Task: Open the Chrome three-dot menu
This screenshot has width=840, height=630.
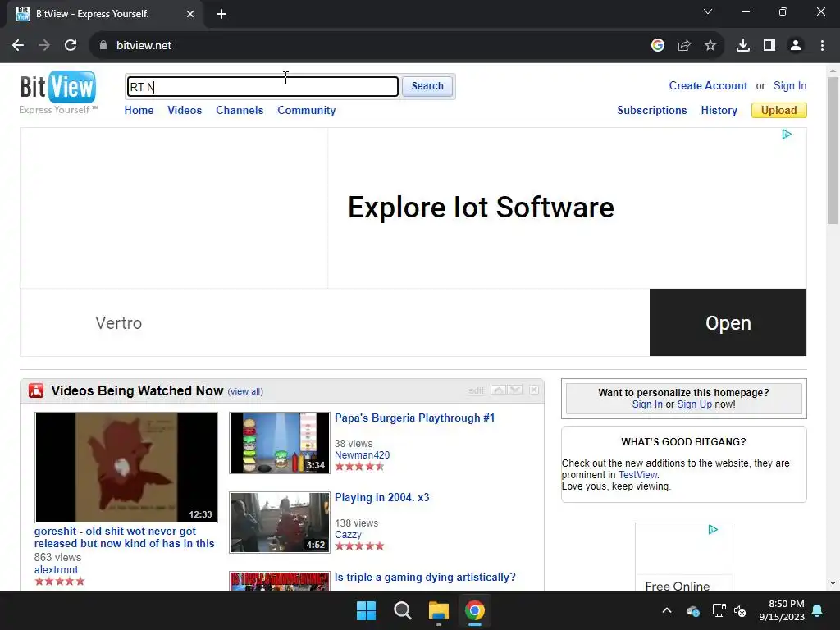Action: coord(822,46)
